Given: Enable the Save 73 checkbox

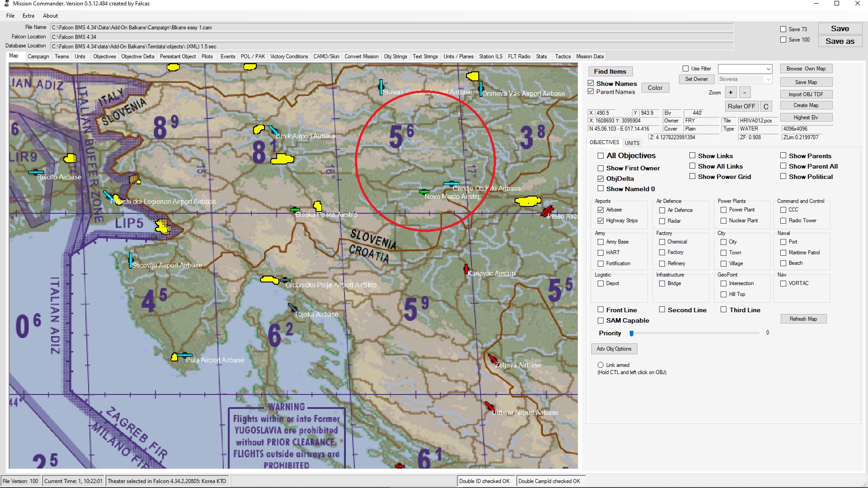Looking at the screenshot, I should [x=783, y=29].
